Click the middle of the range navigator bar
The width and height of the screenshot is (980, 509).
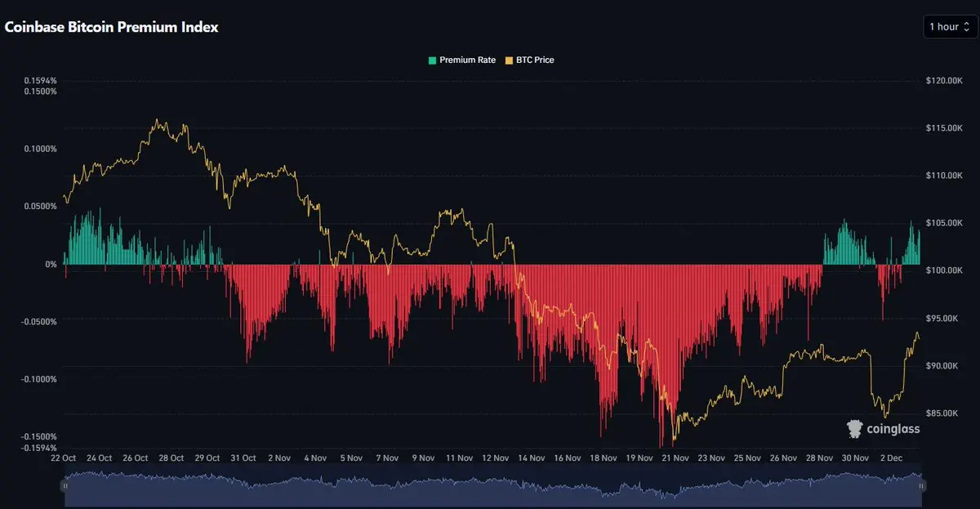(492, 485)
